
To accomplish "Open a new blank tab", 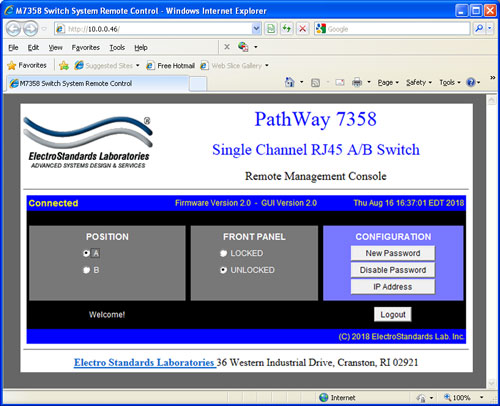I will pyautogui.click(x=198, y=84).
